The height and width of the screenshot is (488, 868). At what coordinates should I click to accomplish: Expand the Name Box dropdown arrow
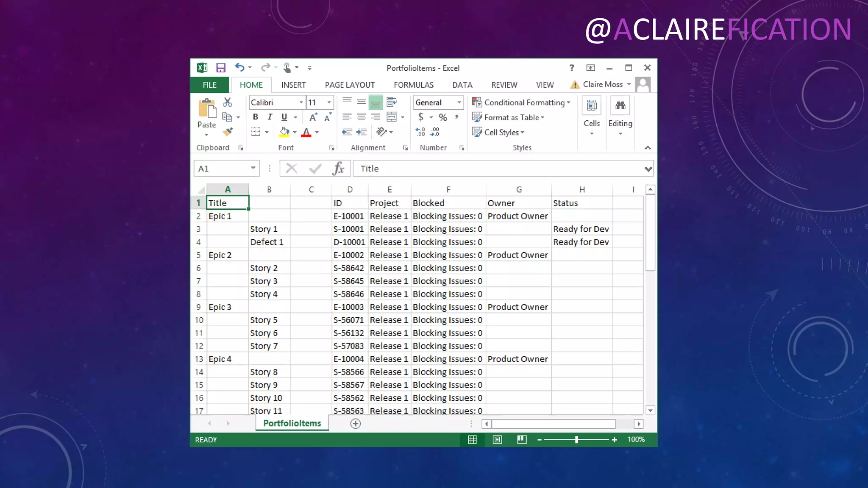coord(253,168)
